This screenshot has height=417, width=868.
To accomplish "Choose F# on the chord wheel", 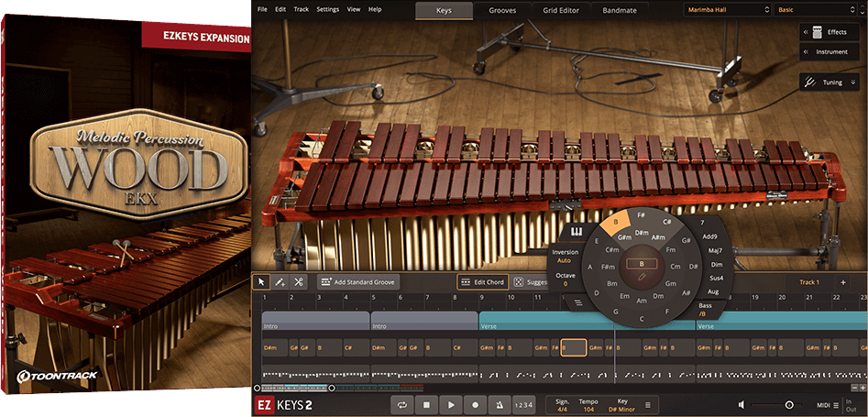I will [641, 214].
